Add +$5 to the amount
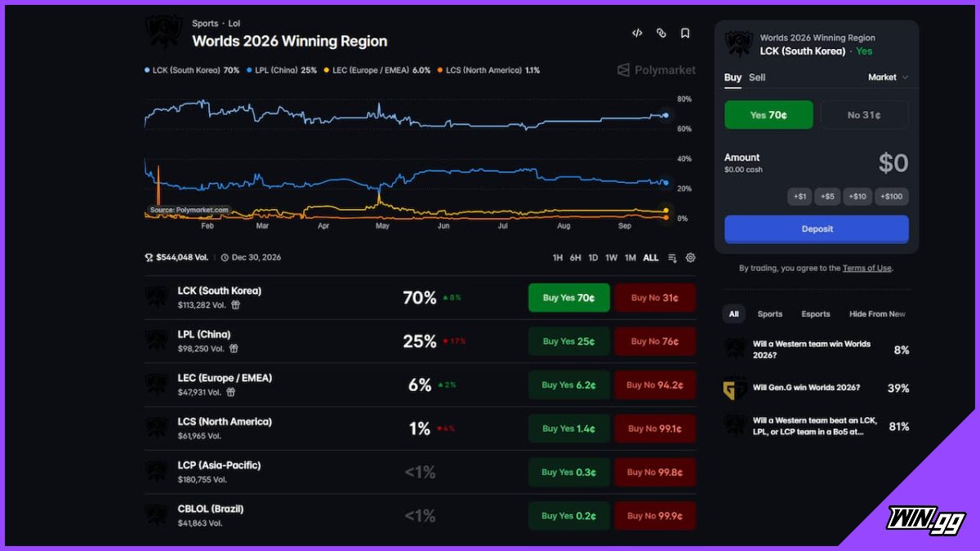 point(827,197)
